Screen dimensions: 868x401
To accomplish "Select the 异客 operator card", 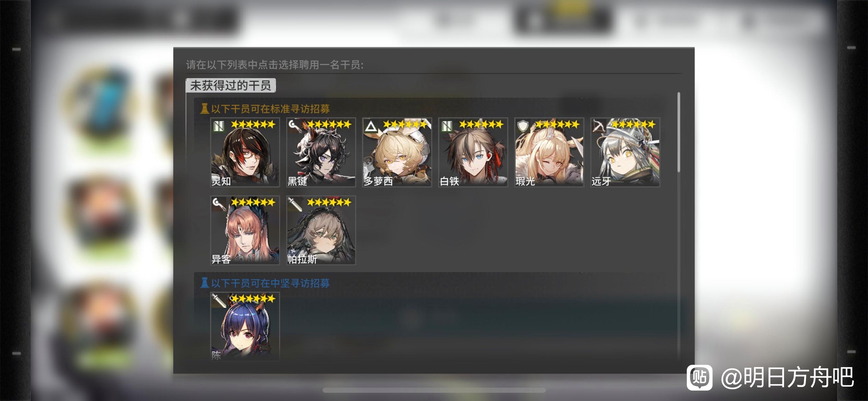I will tap(245, 230).
